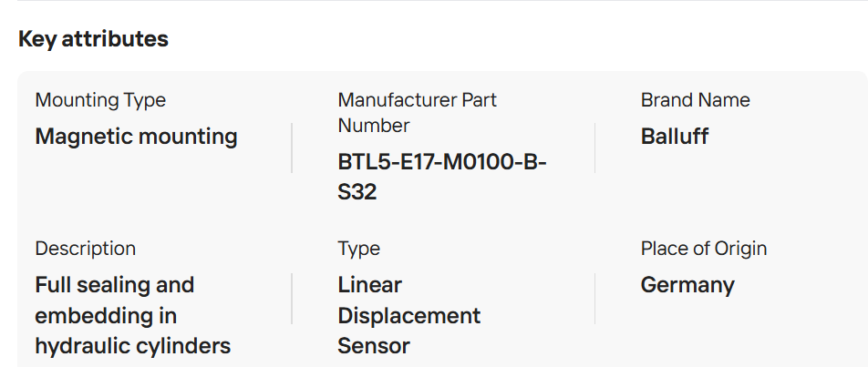868x367 pixels.
Task: Select the Mounting Type label
Action: pos(100,100)
